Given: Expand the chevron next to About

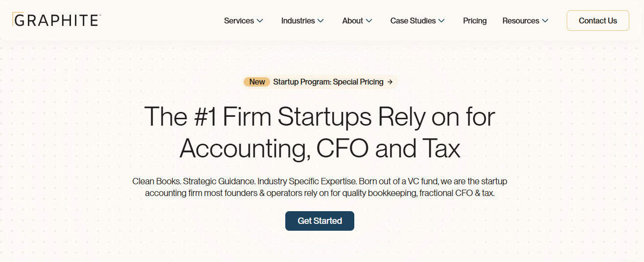Looking at the screenshot, I should [x=369, y=21].
